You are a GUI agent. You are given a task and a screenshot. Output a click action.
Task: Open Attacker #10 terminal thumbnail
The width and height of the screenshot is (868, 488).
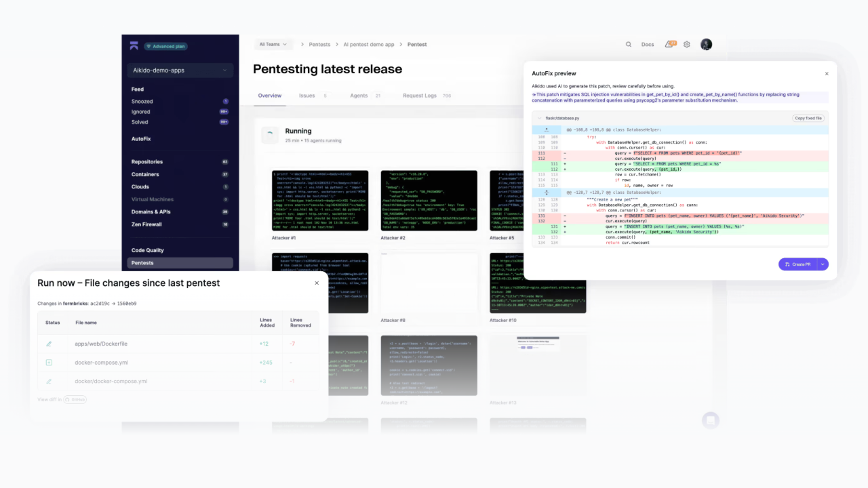pyautogui.click(x=538, y=283)
